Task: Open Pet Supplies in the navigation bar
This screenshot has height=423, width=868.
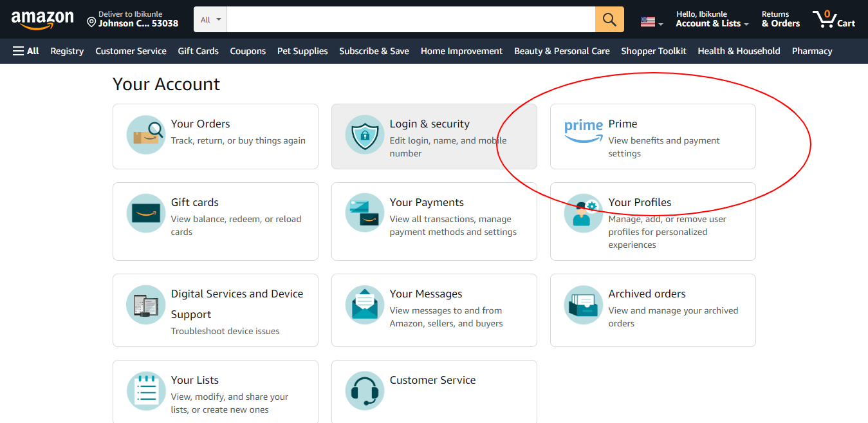Action: click(302, 51)
